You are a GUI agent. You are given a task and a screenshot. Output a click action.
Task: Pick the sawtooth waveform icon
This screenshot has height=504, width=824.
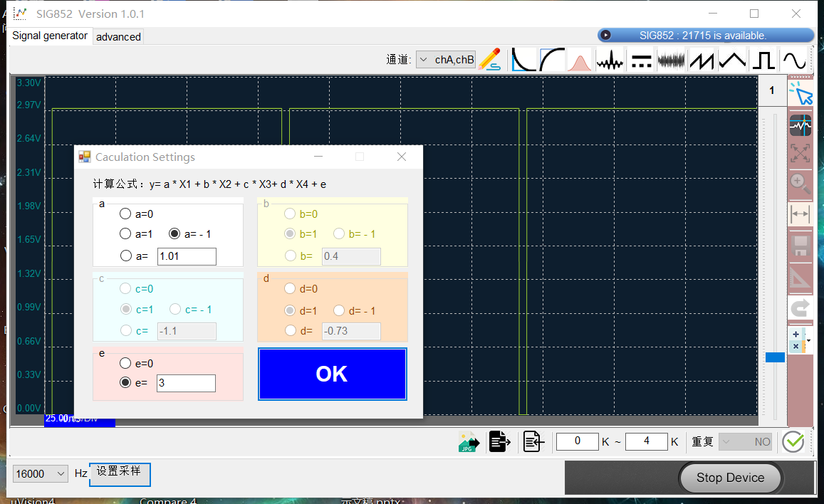(x=702, y=60)
